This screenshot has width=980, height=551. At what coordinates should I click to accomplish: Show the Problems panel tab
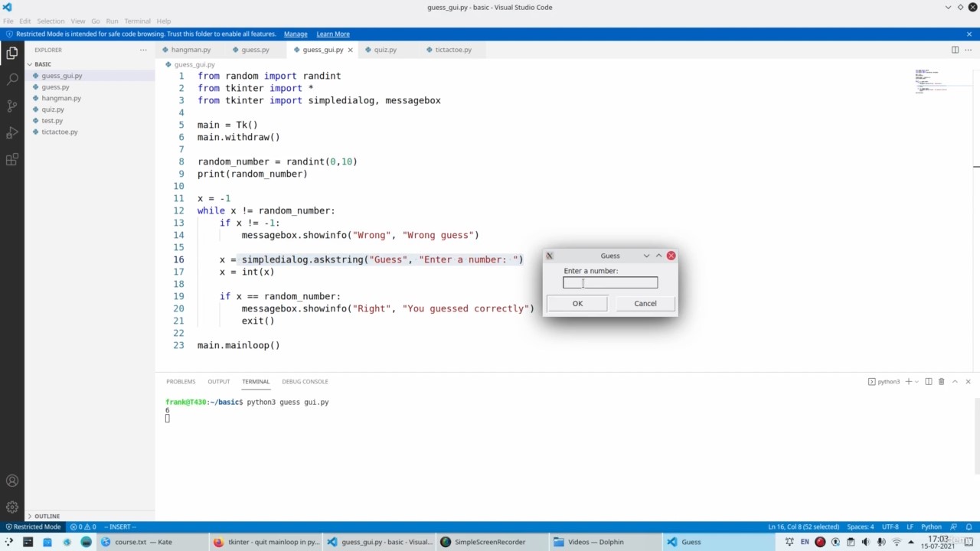click(181, 381)
